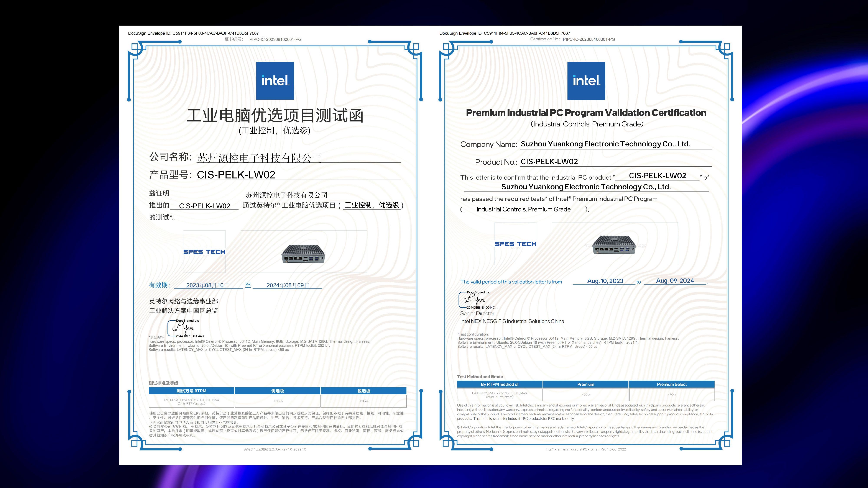Click the 公司名称: label
868x488 pixels.
171,157
